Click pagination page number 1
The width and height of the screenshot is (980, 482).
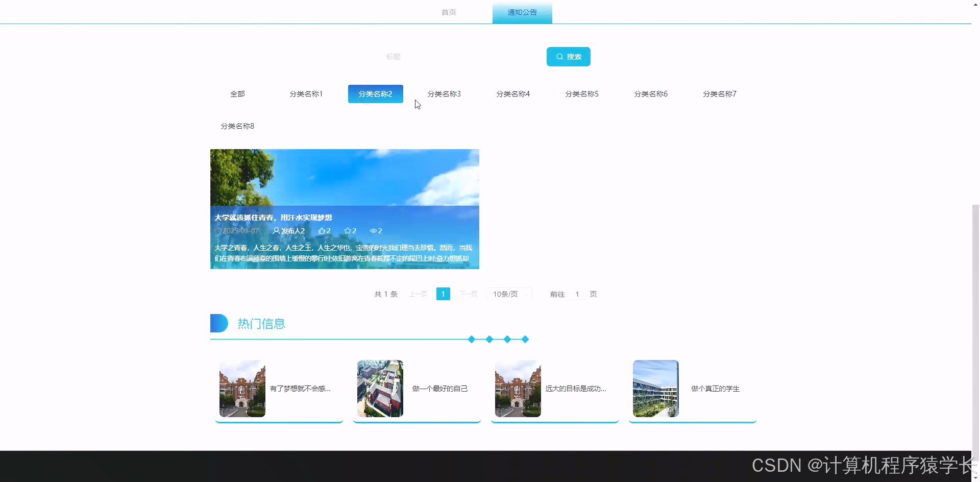point(443,294)
